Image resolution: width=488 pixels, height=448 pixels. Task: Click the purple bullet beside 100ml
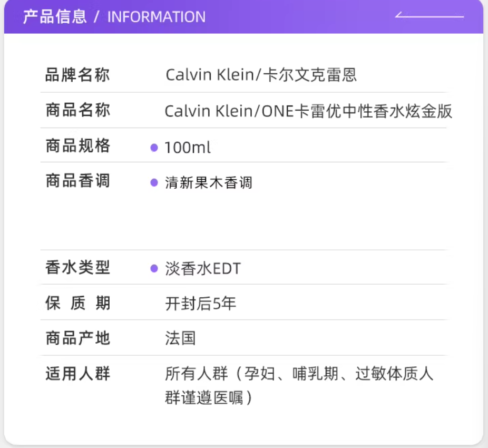pos(154,148)
